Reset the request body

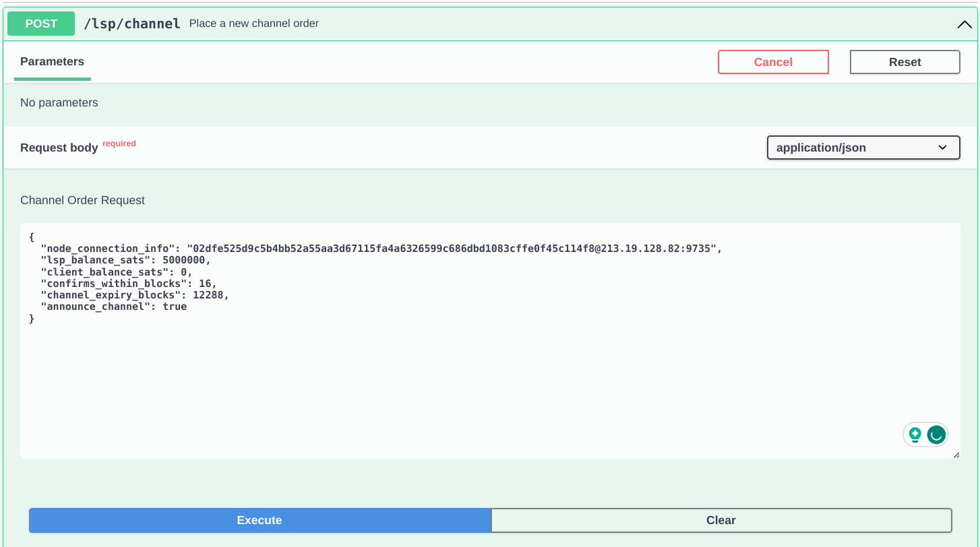[x=905, y=62]
